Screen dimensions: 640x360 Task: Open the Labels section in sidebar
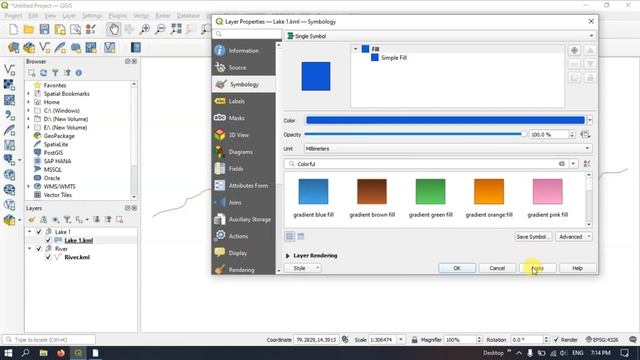coord(243,101)
